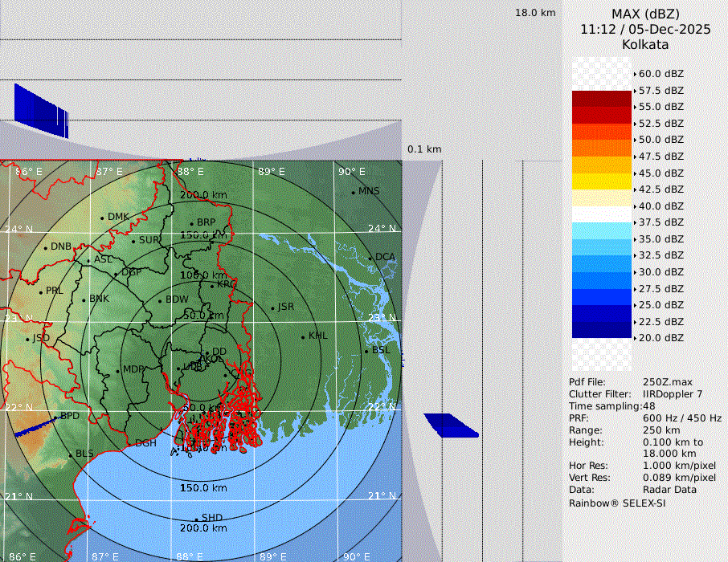Select the DMK station marker
The width and height of the screenshot is (728, 562).
click(x=102, y=218)
